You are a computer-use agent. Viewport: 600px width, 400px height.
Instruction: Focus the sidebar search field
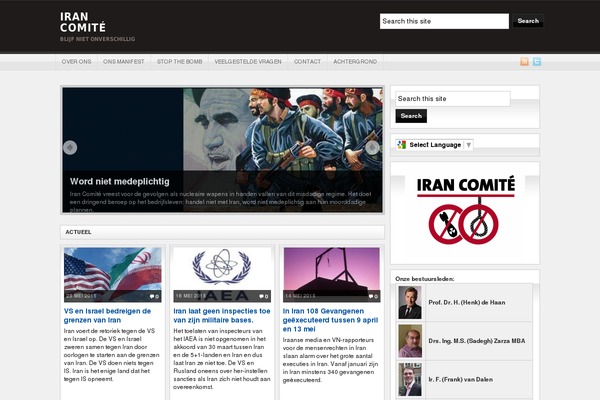(453, 99)
